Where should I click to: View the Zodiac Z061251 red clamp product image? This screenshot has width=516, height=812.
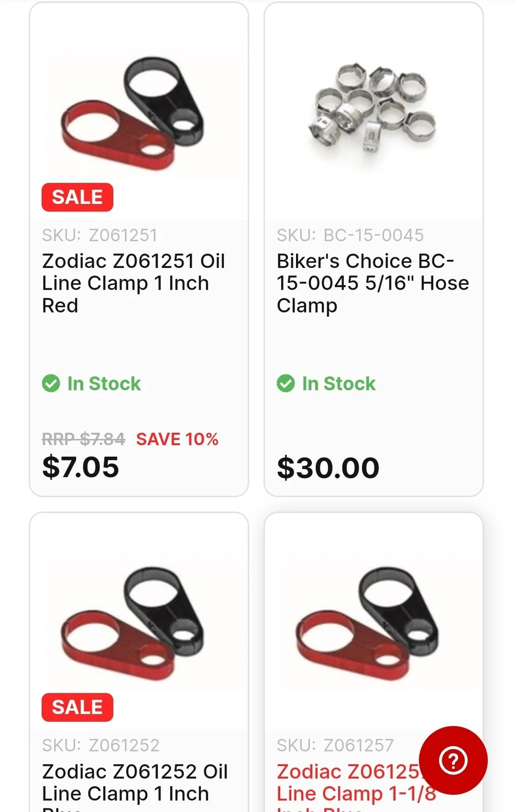(x=133, y=113)
